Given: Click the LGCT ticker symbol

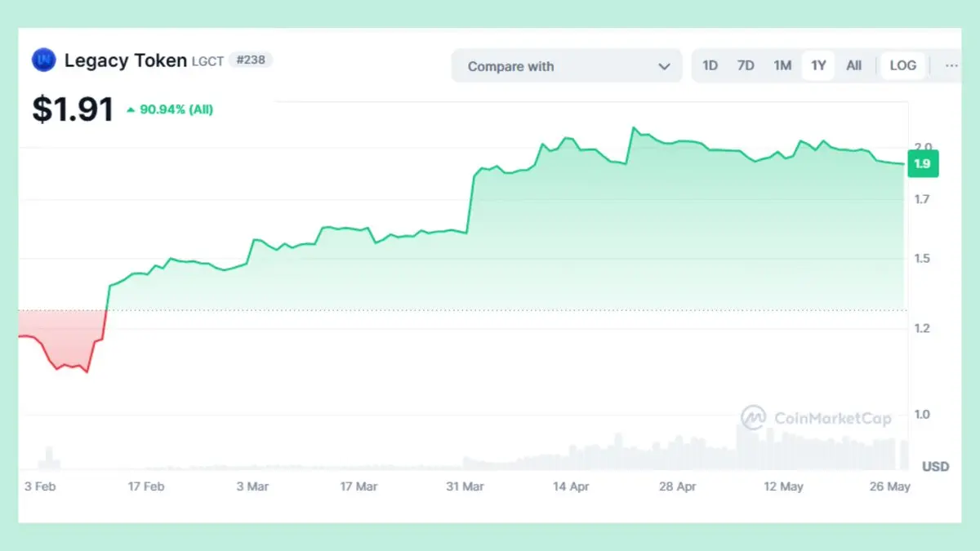Looking at the screenshot, I should (207, 61).
